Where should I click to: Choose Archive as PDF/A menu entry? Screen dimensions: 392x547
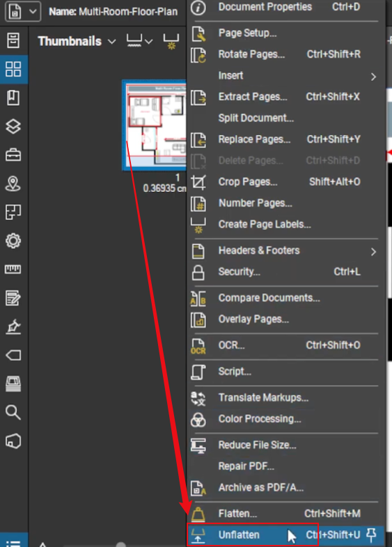[285, 488]
